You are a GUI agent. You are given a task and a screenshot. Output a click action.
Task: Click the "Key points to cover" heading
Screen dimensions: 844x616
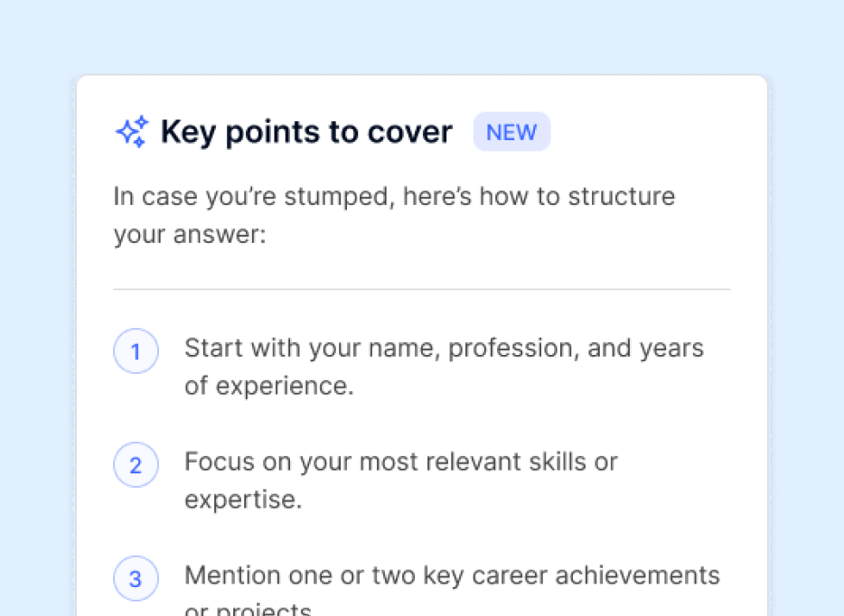pyautogui.click(x=307, y=133)
